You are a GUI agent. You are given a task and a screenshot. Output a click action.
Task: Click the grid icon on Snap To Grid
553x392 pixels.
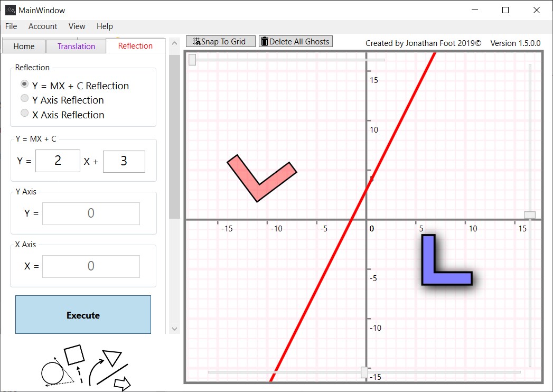tap(196, 41)
